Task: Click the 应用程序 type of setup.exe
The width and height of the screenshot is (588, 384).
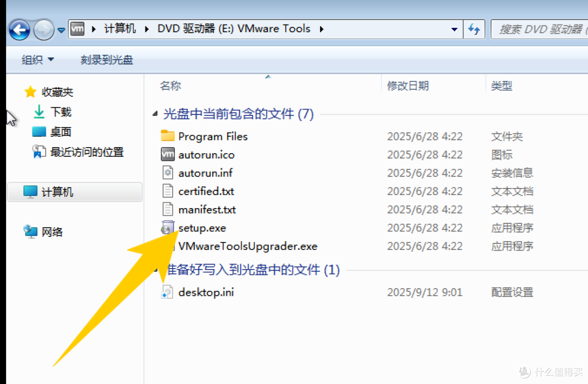Action: pyautogui.click(x=512, y=228)
